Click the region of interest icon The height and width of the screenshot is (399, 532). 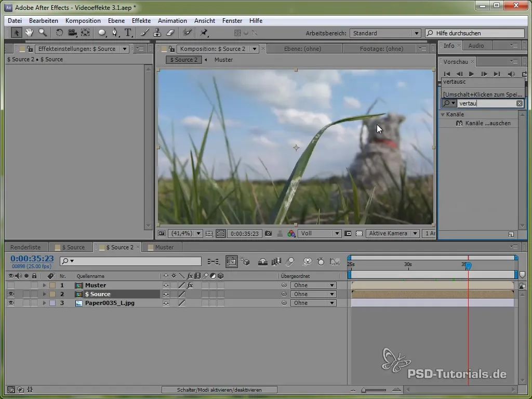point(348,233)
